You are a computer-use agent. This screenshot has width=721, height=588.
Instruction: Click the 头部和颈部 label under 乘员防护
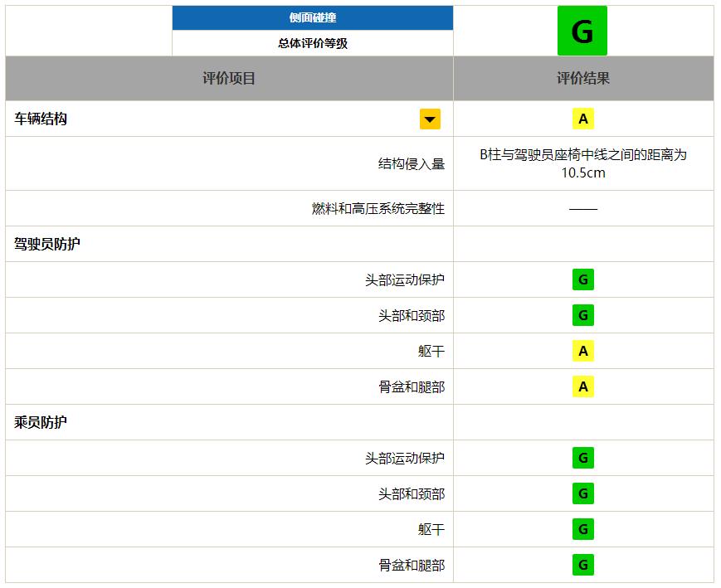[x=412, y=494]
